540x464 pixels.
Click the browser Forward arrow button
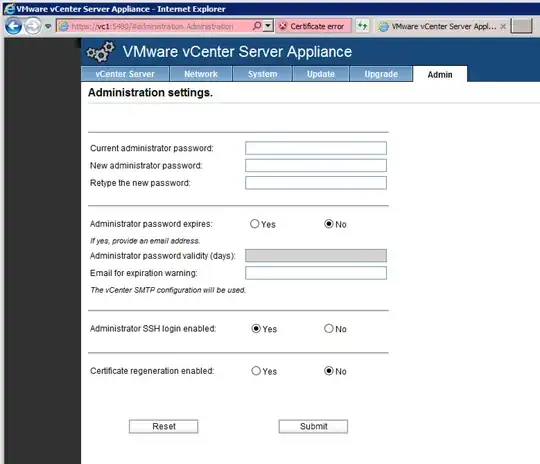pos(33,26)
